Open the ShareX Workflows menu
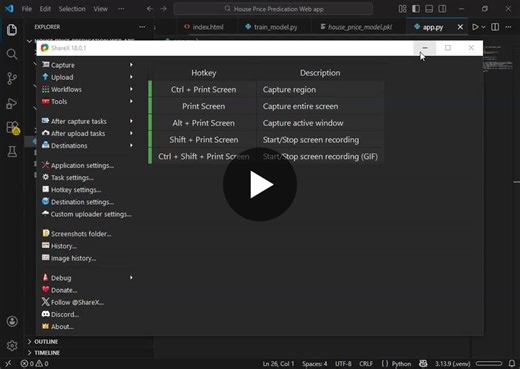 (x=66, y=89)
